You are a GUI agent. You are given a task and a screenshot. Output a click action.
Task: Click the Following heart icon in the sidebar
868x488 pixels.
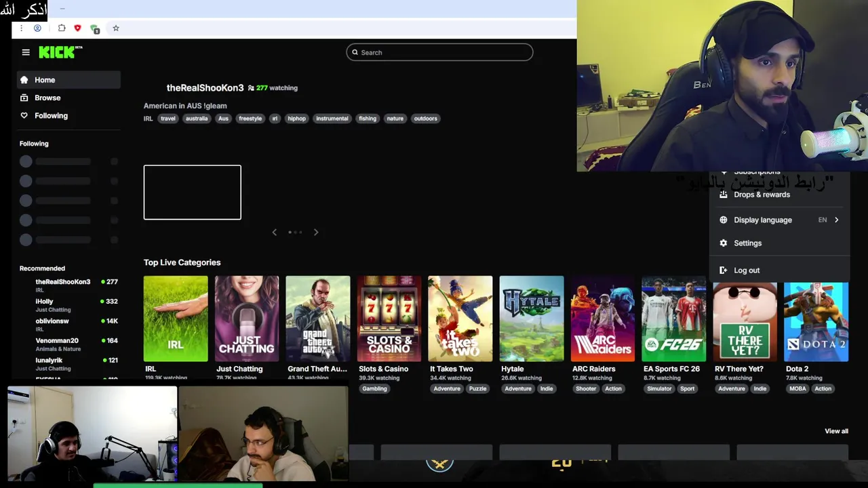24,116
